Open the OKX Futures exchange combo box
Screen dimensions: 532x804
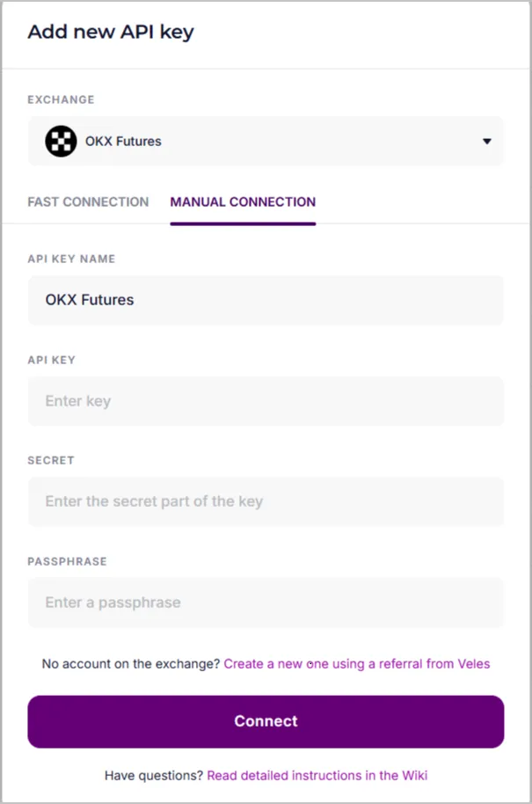[x=266, y=141]
